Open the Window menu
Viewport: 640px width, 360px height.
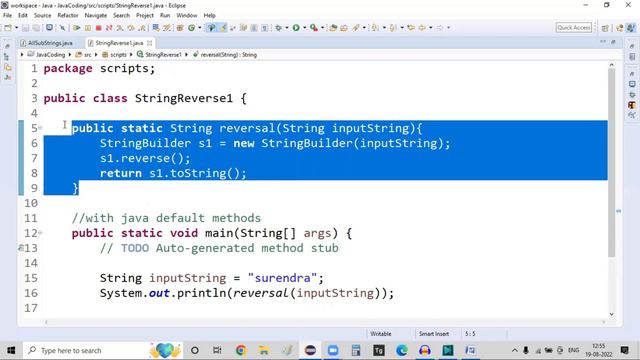pyautogui.click(x=187, y=15)
